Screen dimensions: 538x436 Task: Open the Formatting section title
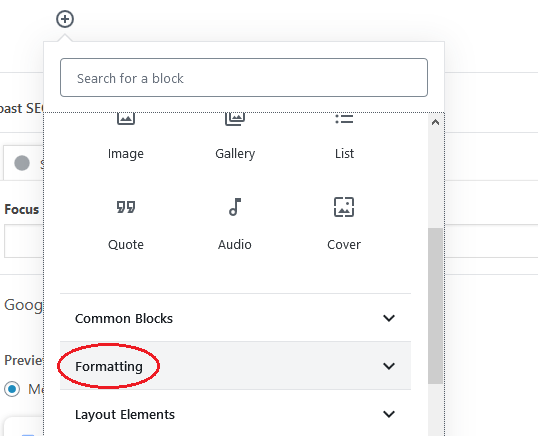[x=109, y=366]
